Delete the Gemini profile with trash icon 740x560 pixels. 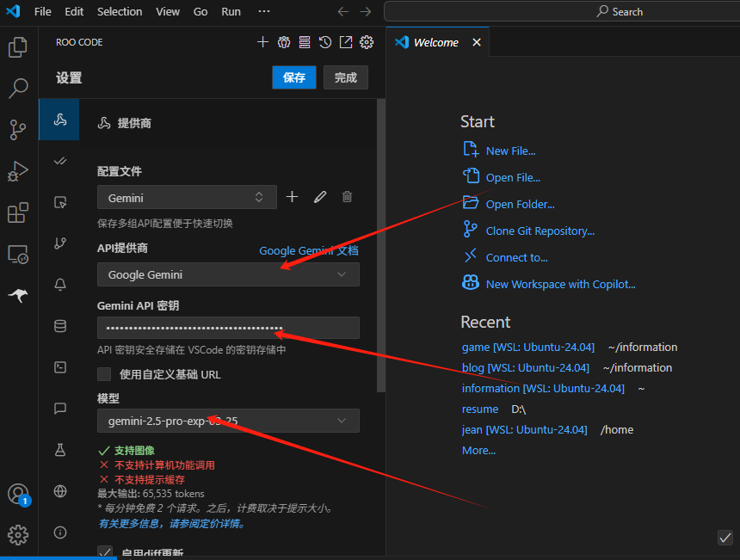pyautogui.click(x=347, y=197)
